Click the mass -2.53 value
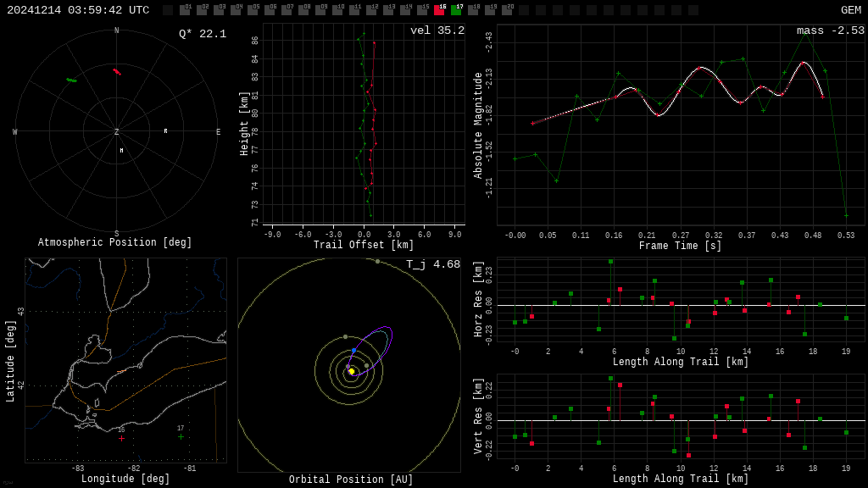The width and height of the screenshot is (868, 488). tap(831, 30)
